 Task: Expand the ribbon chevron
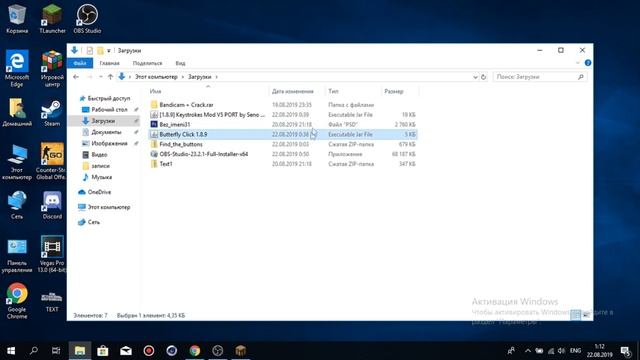click(578, 63)
